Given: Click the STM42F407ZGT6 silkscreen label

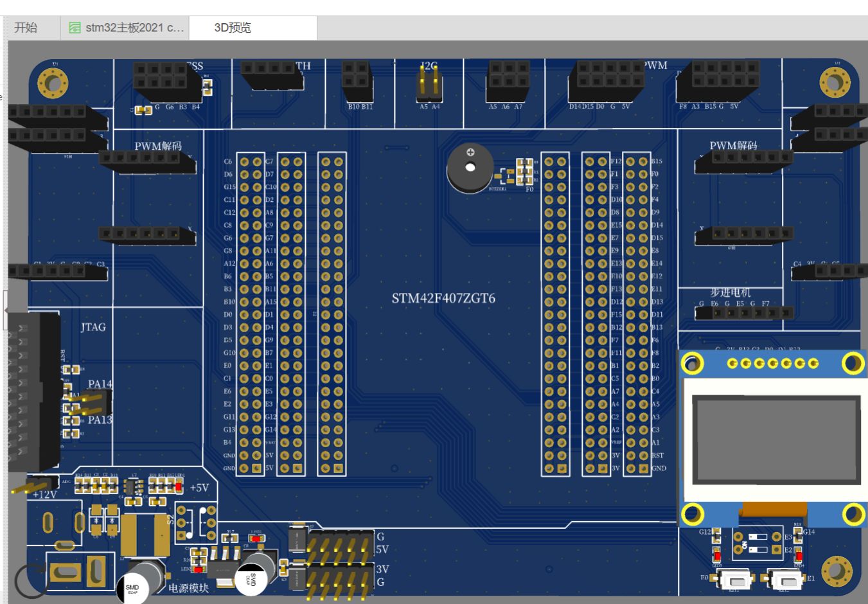Looking at the screenshot, I should click(x=443, y=298).
